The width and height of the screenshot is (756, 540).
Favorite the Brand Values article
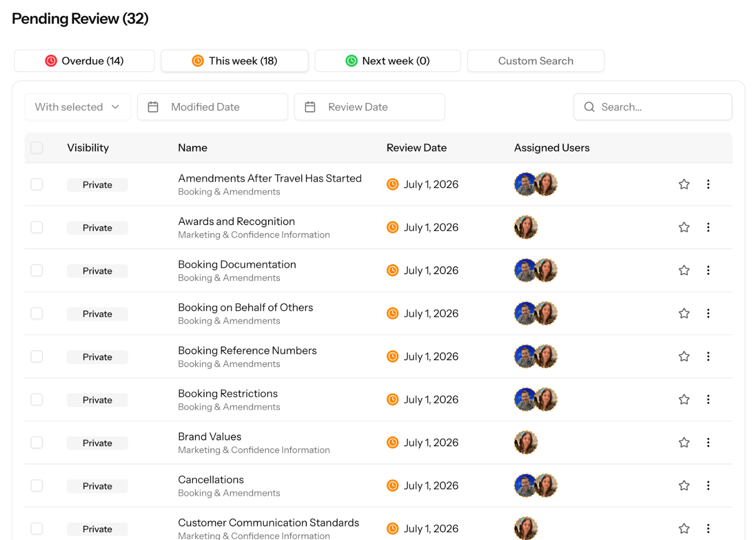click(x=684, y=442)
